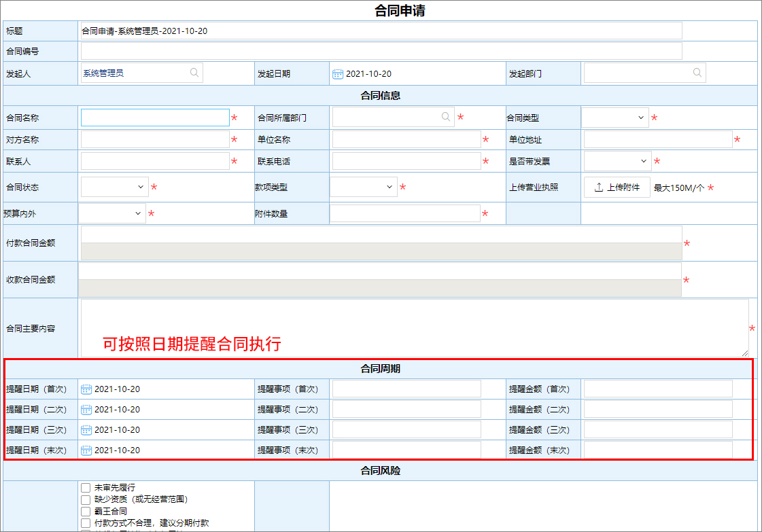Image resolution: width=762 pixels, height=532 pixels.
Task: Open the 是否带发票 dropdown
Action: 617,161
